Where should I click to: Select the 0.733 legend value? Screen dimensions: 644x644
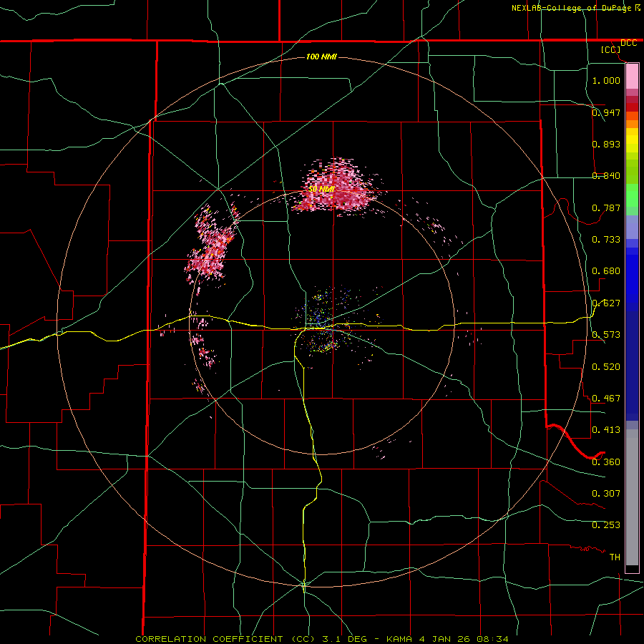[x=606, y=239]
